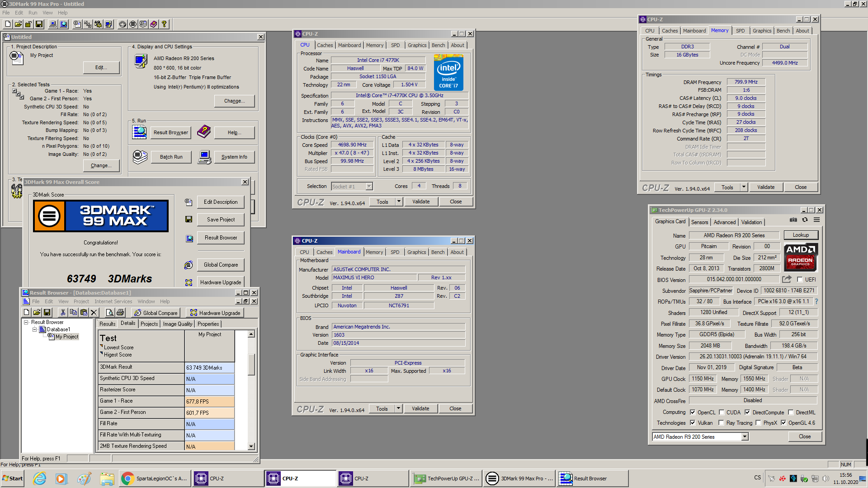Click Save Project in Overall Score dialog
This screenshot has width=868, height=488.
221,220
